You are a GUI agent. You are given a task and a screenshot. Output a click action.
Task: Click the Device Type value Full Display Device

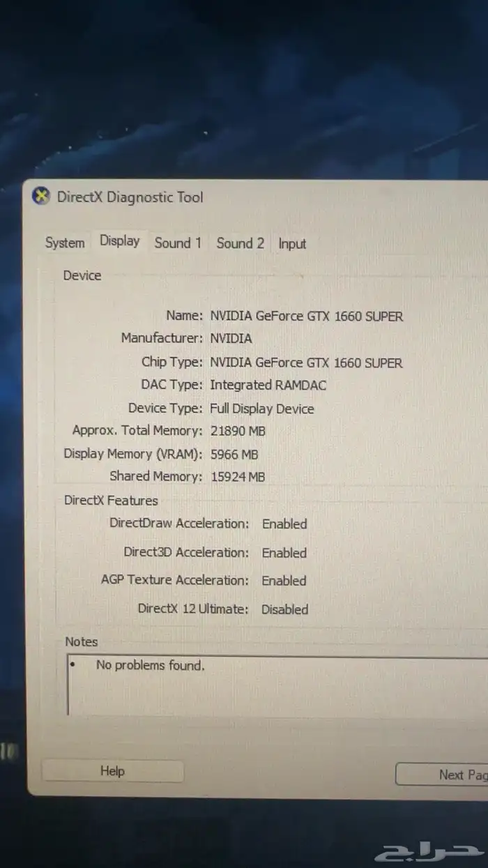click(262, 409)
